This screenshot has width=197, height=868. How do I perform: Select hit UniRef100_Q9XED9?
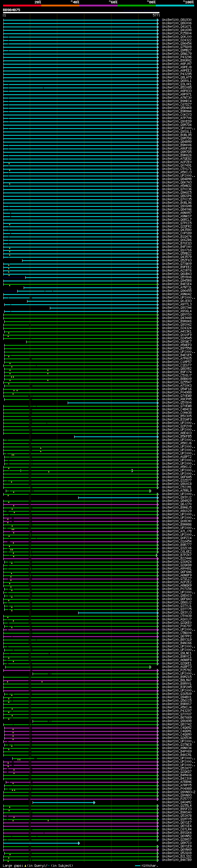click(x=177, y=121)
